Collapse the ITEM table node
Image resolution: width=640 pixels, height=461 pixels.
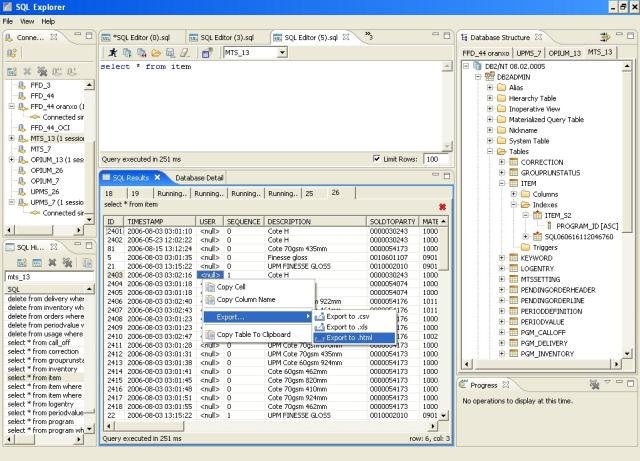click(x=502, y=183)
